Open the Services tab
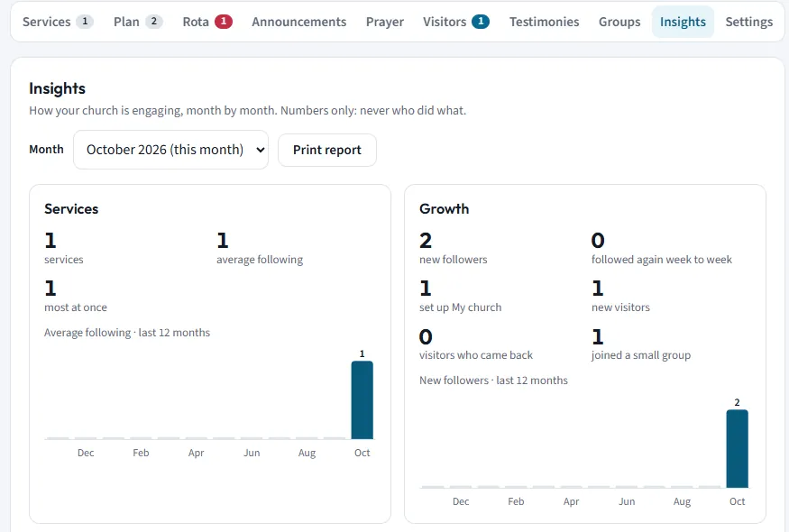The image size is (789, 532). click(58, 22)
